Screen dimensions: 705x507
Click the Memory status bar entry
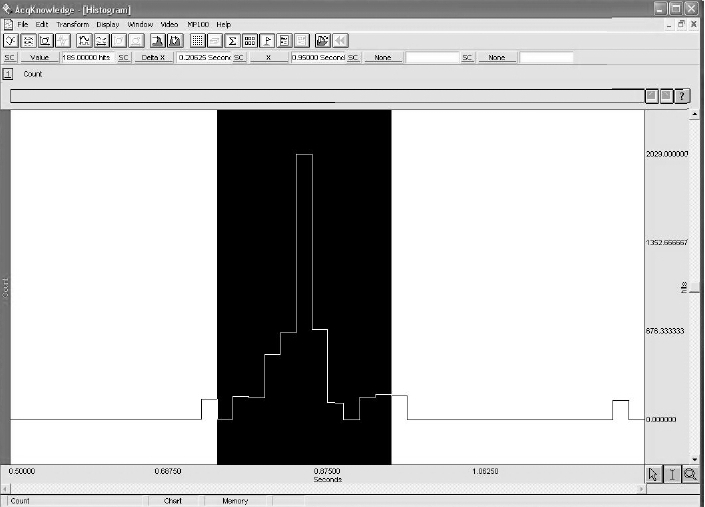[235, 501]
